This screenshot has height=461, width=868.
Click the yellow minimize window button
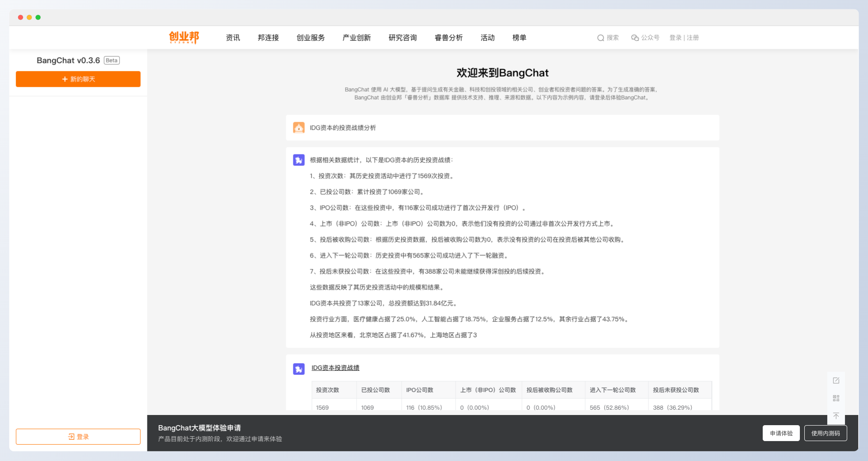pyautogui.click(x=29, y=17)
